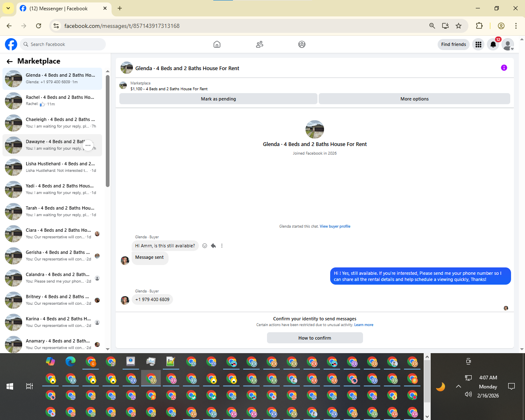Bookmark this tab star icon
The width and height of the screenshot is (525, 420).
[459, 26]
